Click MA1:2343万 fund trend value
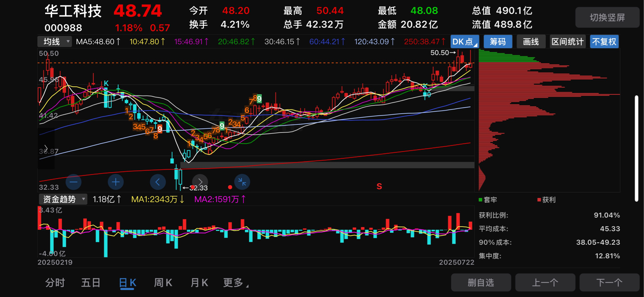This screenshot has height=297, width=644. click(158, 199)
